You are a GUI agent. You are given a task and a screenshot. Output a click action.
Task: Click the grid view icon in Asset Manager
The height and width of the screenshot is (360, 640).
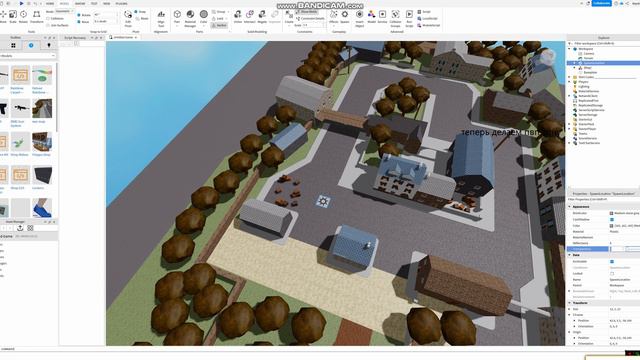tap(30, 228)
